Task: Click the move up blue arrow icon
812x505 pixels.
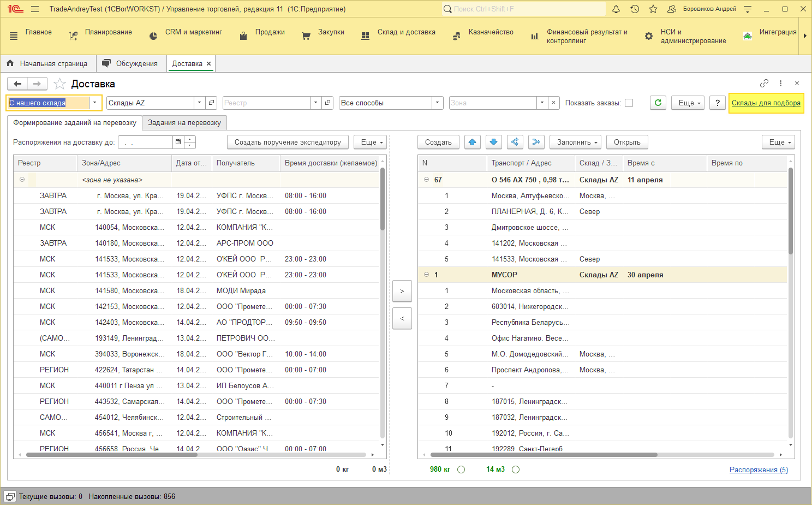Action: (x=473, y=142)
